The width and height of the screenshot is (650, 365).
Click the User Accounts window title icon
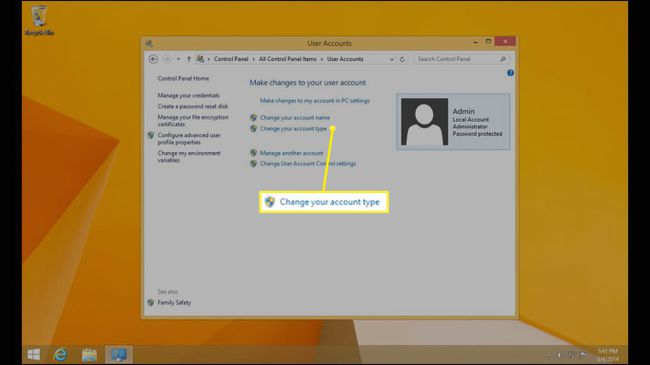coord(149,43)
